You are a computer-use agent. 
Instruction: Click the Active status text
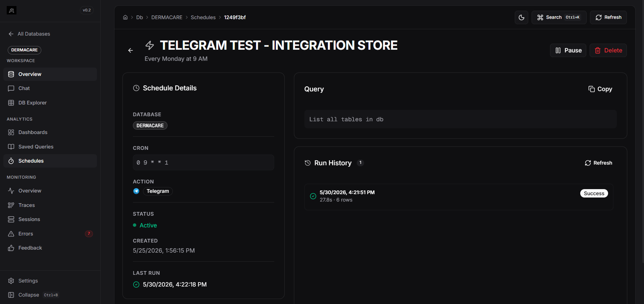148,225
